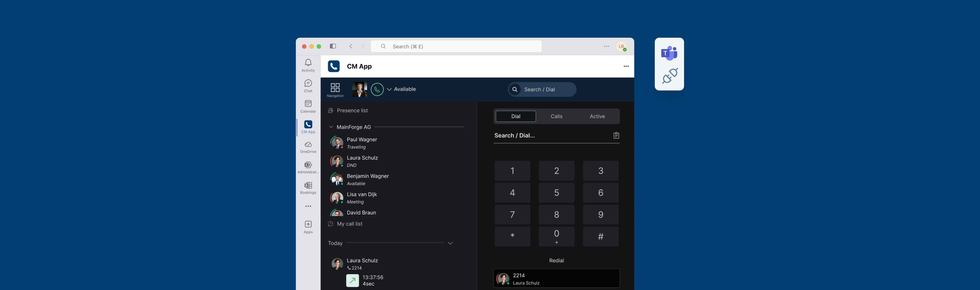The width and height of the screenshot is (980, 290).
Task: Dial digit 0 on keypad
Action: pyautogui.click(x=556, y=237)
